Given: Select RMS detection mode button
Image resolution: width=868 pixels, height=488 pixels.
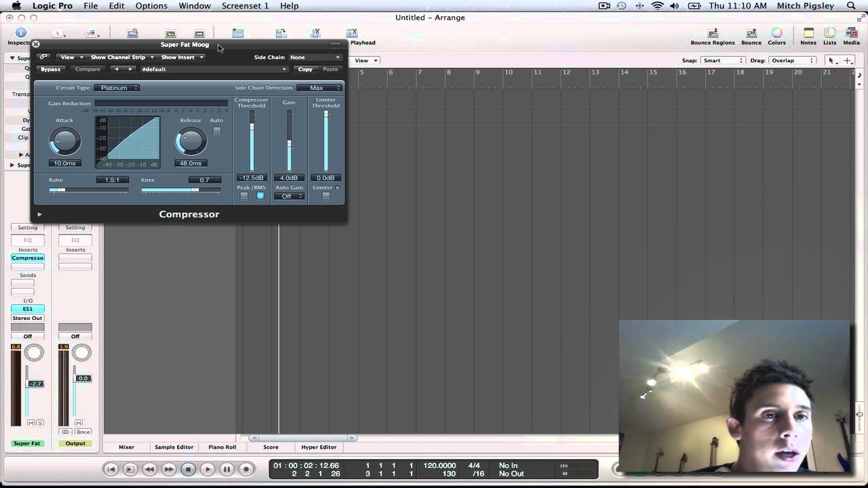Looking at the screenshot, I should click(x=260, y=196).
